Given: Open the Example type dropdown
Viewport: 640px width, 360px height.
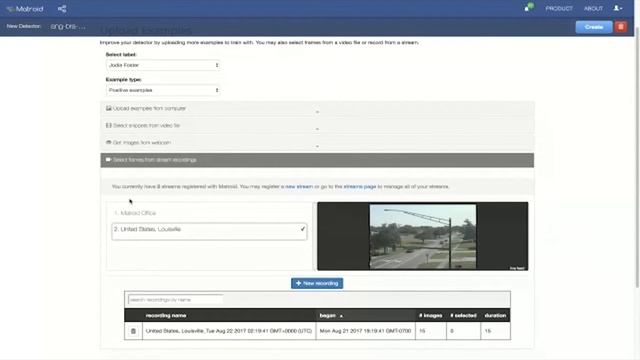Looking at the screenshot, I should coord(163,90).
